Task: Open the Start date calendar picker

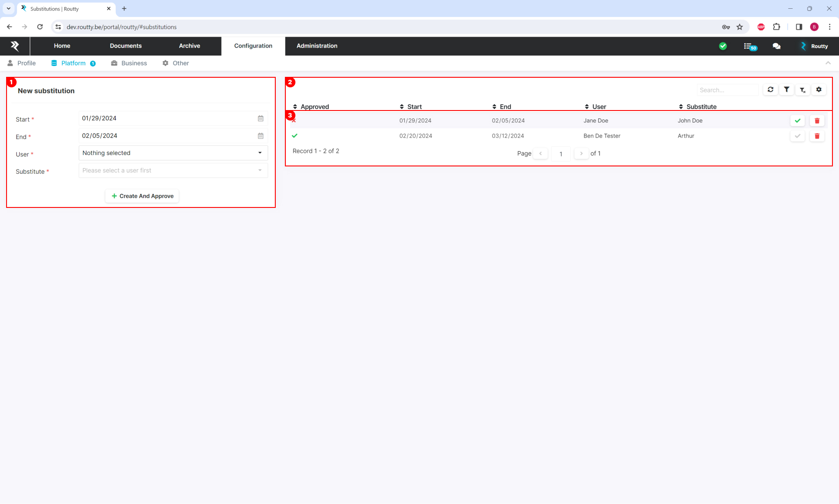Action: point(260,119)
